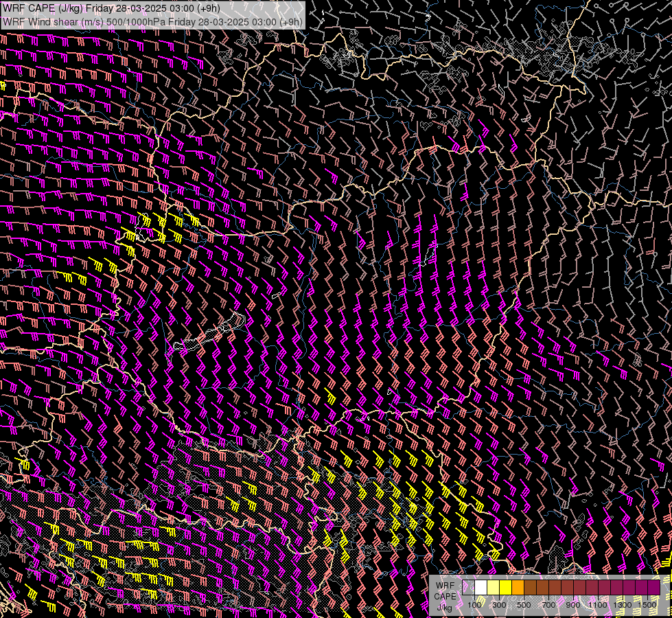This screenshot has width=672, height=618.
Task: Select the pale yellow CAPE legend swatch
Action: click(x=494, y=587)
